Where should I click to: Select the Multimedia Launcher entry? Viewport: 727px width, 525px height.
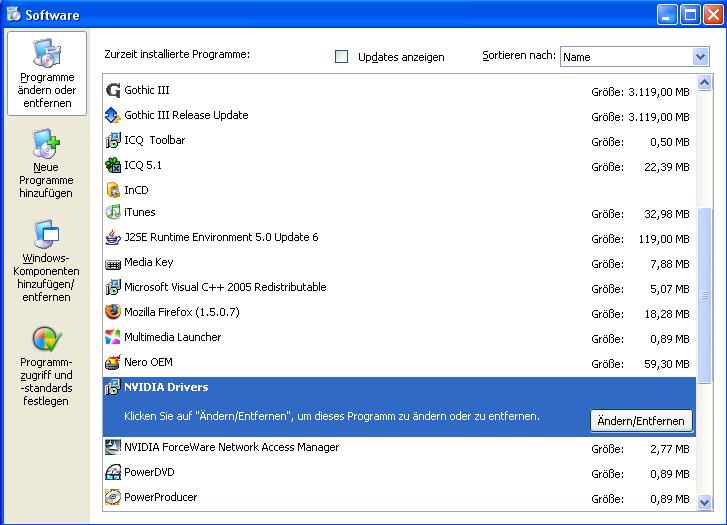point(172,337)
